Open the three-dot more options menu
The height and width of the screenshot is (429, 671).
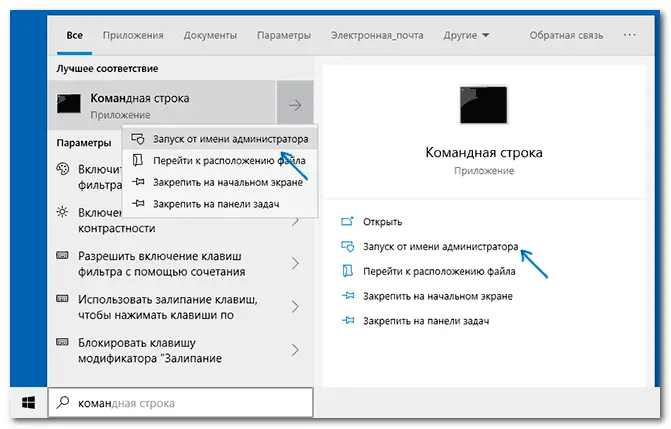click(x=629, y=35)
